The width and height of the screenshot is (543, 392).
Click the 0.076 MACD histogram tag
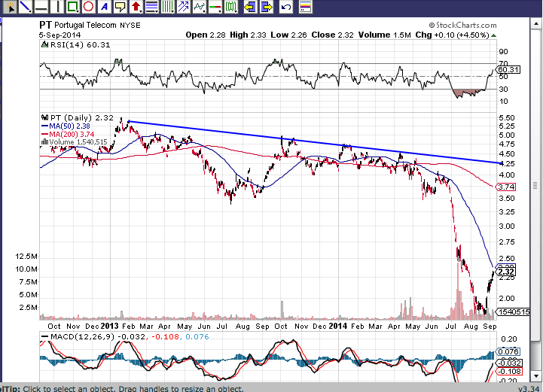pyautogui.click(x=508, y=352)
